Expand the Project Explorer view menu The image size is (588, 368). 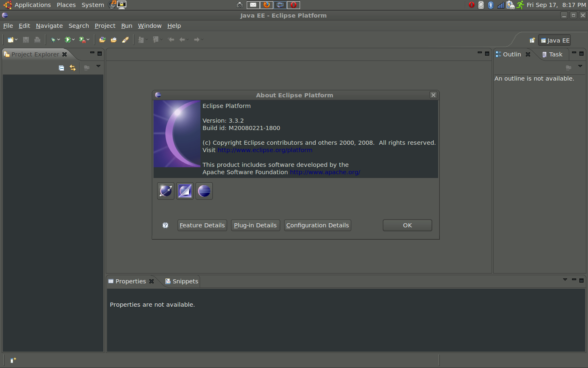click(x=98, y=66)
